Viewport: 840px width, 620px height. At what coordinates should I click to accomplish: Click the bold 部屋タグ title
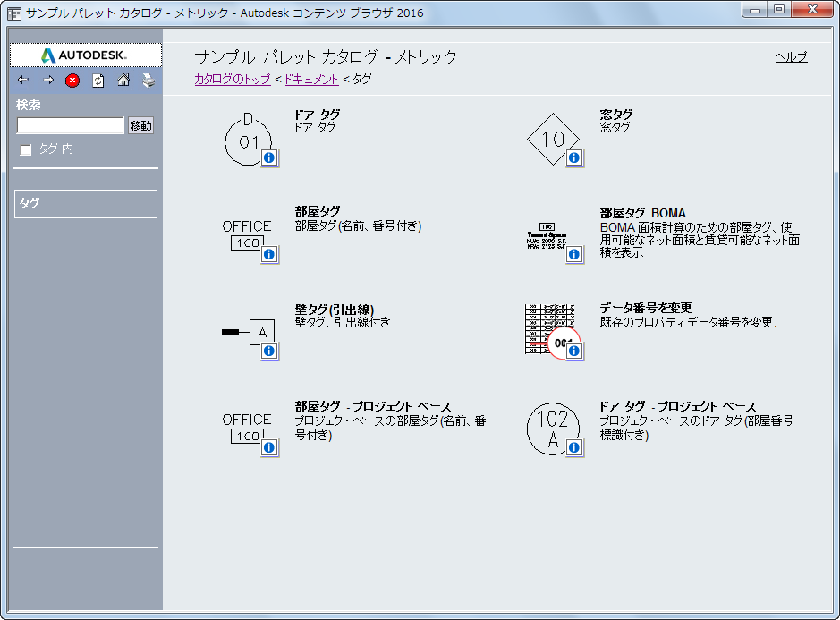pos(318,211)
